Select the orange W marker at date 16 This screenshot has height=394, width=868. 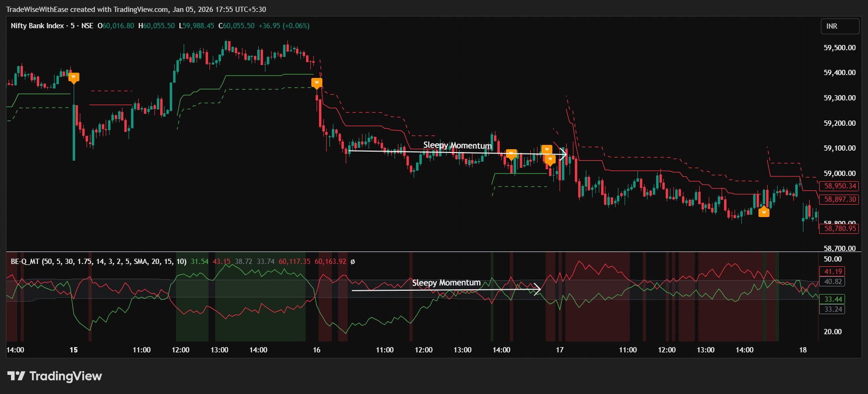[x=317, y=83]
